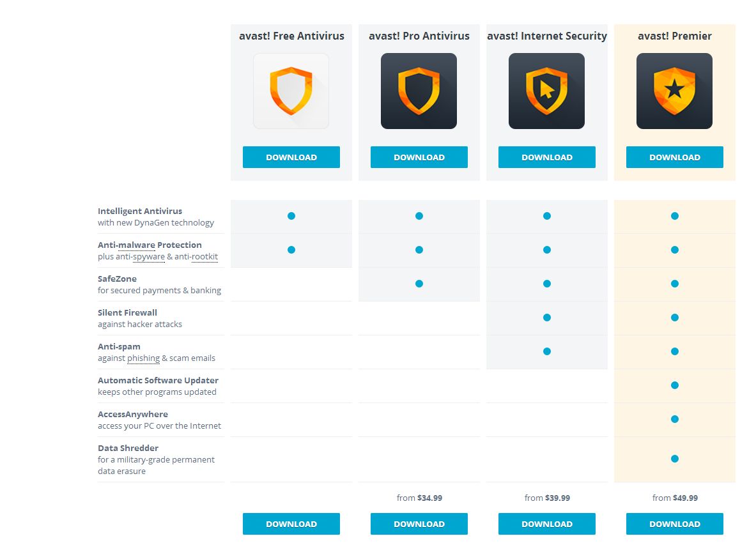
Task: Click the Premier Data Shredder dot
Action: pos(675,459)
